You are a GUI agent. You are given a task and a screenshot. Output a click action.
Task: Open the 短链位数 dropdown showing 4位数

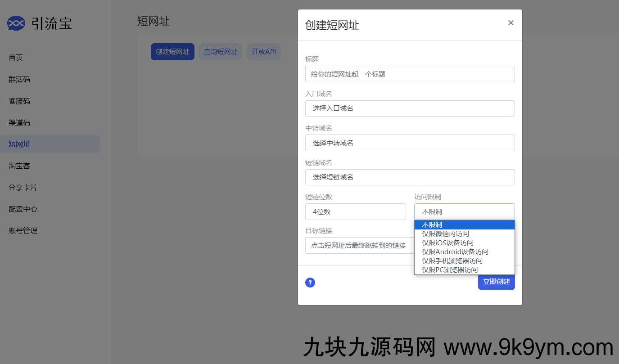coord(355,212)
